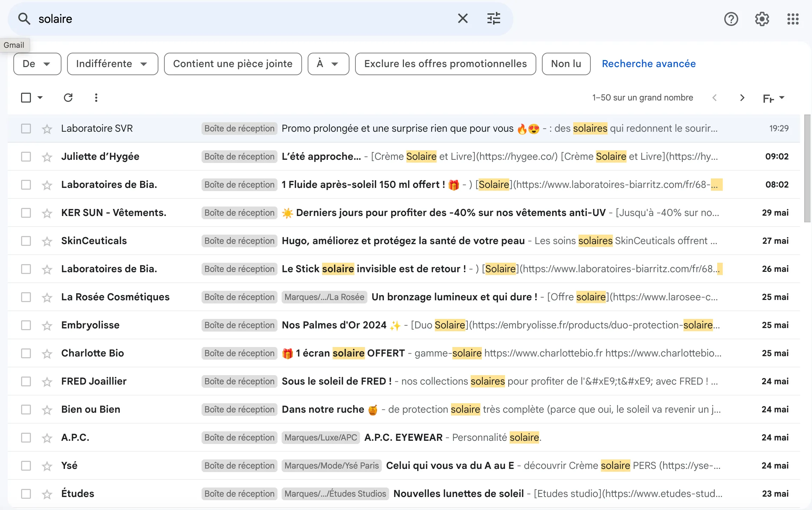
Task: Open the Fr input tools dropdown
Action: [x=774, y=98]
